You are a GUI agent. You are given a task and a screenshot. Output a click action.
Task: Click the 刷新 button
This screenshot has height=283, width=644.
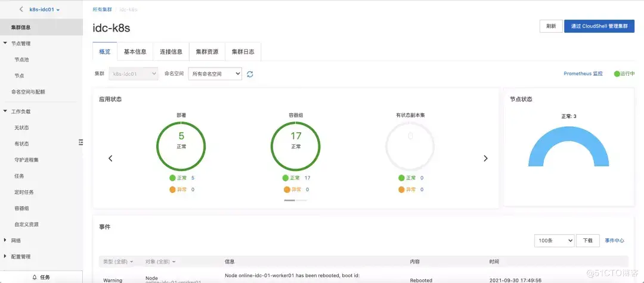pos(551,26)
